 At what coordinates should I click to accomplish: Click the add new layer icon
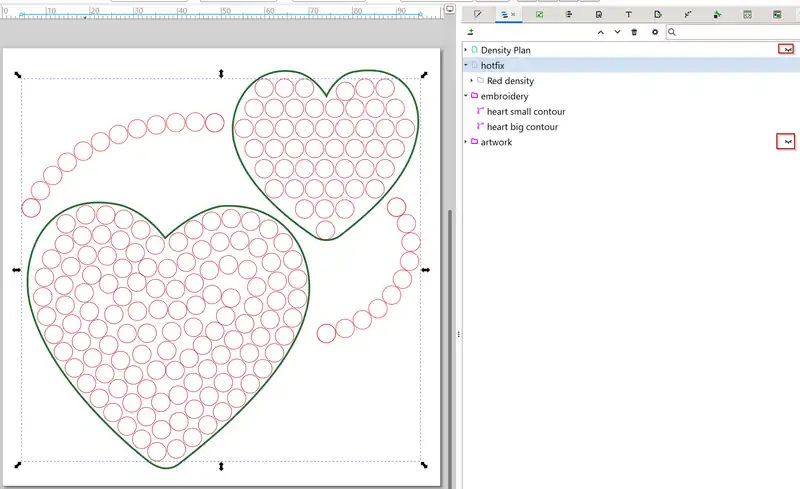pos(471,32)
